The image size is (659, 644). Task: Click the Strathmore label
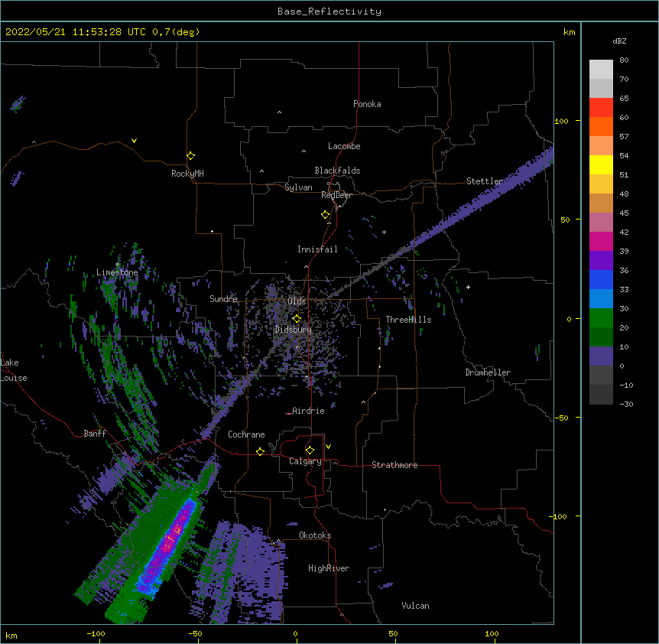[x=394, y=465]
